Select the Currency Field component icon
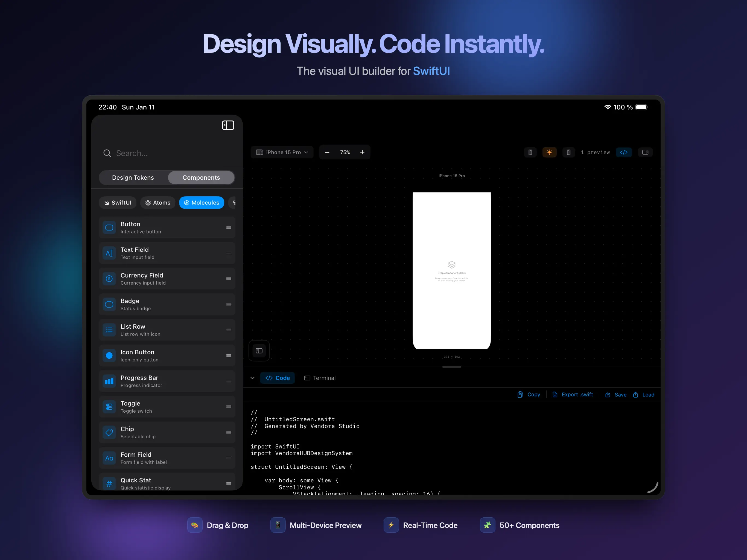 (x=109, y=279)
